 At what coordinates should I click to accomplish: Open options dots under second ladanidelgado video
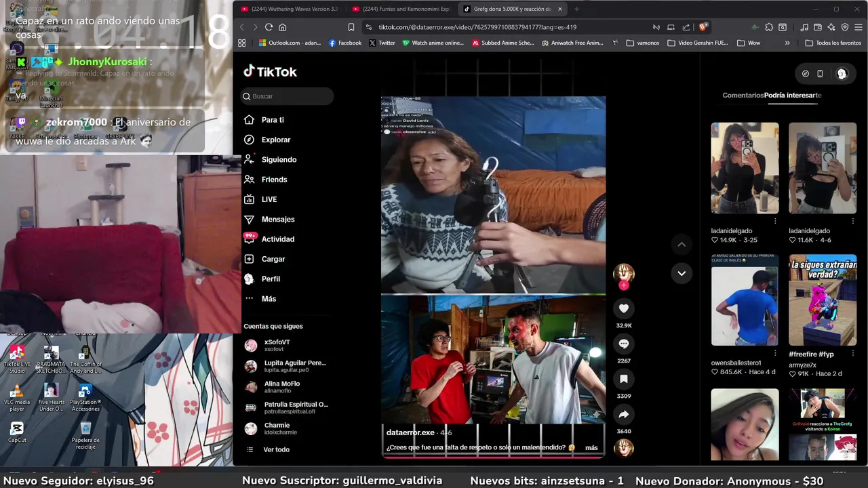(x=853, y=221)
